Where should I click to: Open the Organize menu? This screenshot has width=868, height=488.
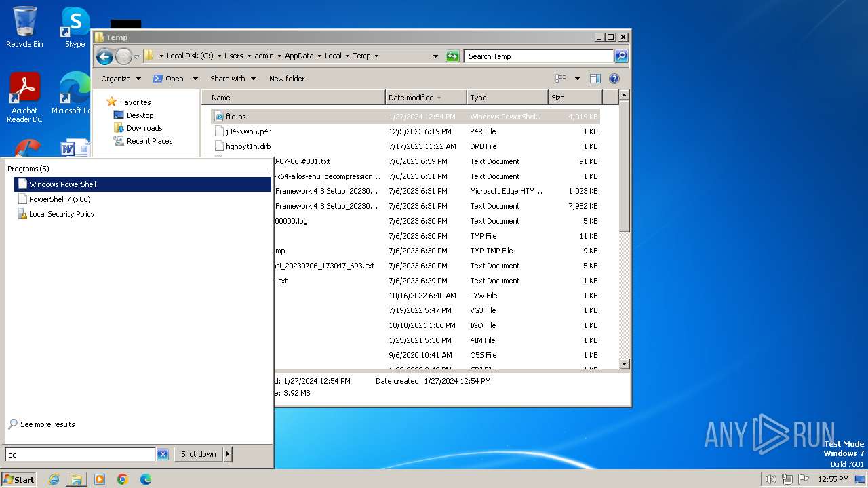pyautogui.click(x=121, y=79)
